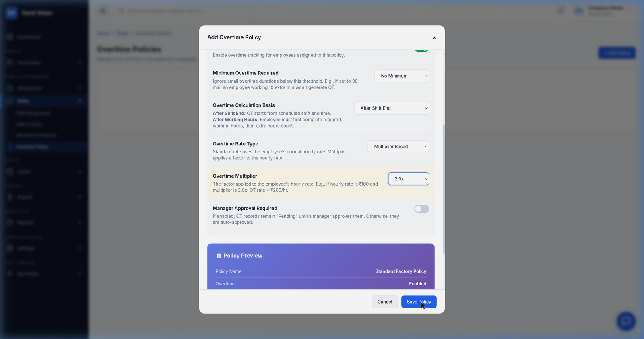The height and width of the screenshot is (339, 644).
Task: Click the Manager Approval Required label
Action: (245, 208)
